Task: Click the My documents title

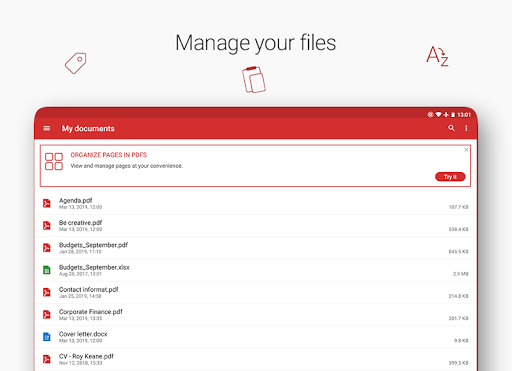Action: pos(88,129)
